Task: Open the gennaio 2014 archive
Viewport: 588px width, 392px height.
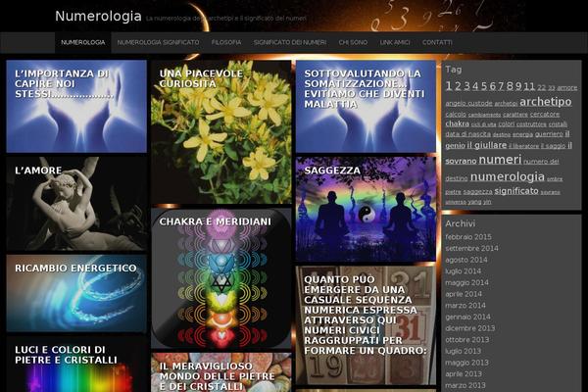Action: pyautogui.click(x=468, y=317)
